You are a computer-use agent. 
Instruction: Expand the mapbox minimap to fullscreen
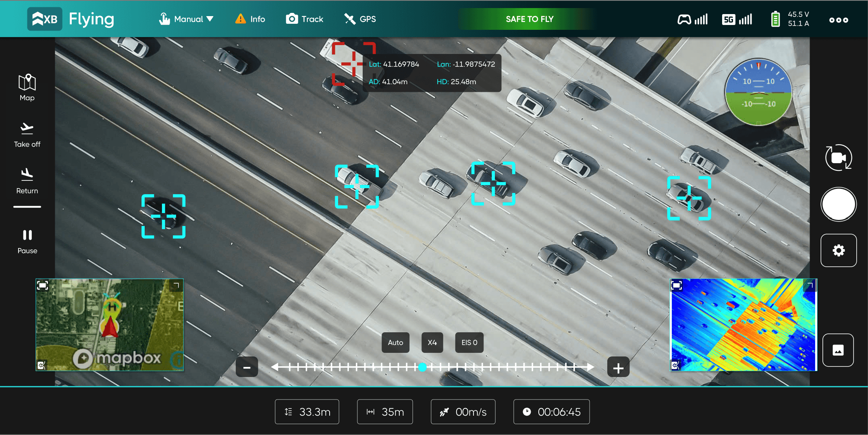(43, 286)
